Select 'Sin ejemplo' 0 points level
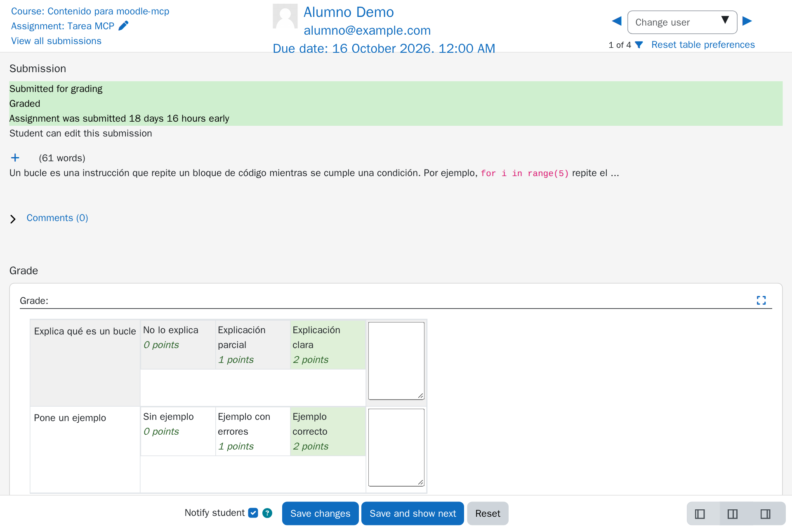 pyautogui.click(x=178, y=431)
